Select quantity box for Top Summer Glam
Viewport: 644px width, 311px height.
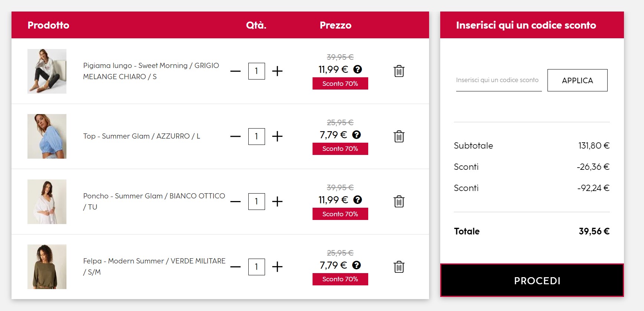pos(256,136)
